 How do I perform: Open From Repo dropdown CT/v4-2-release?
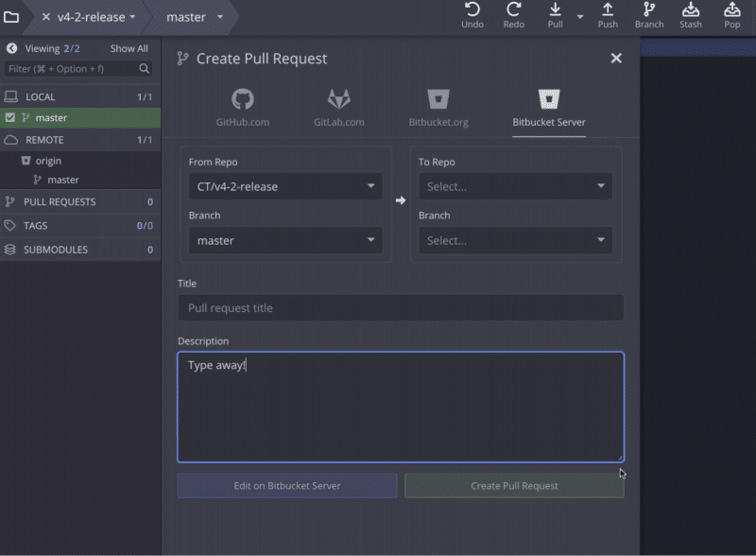click(x=285, y=186)
